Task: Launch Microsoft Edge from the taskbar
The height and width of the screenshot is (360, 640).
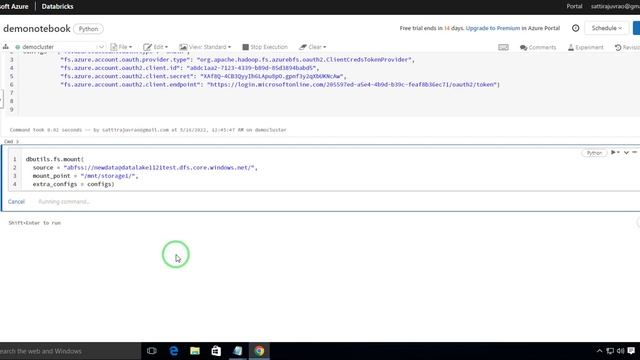Action: 173,351
